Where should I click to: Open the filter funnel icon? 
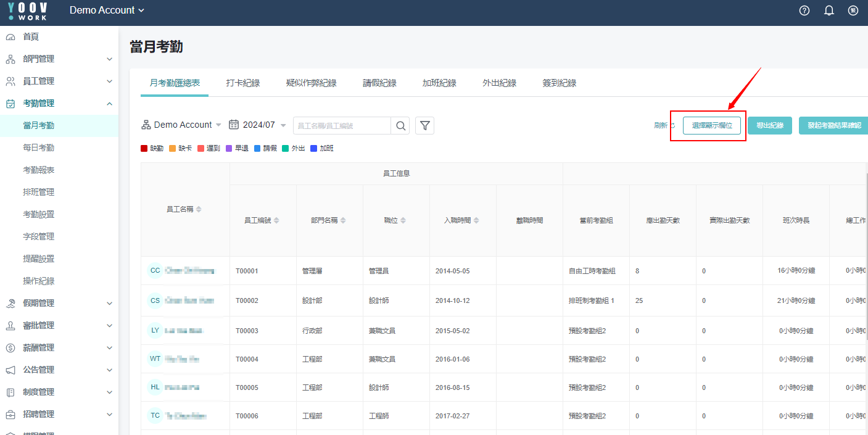point(424,125)
